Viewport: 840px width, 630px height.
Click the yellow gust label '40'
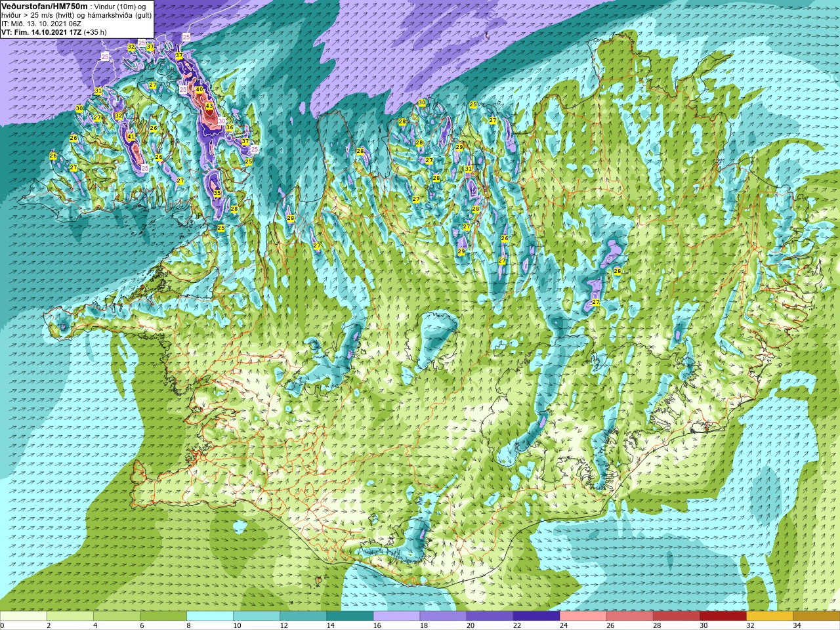point(199,90)
